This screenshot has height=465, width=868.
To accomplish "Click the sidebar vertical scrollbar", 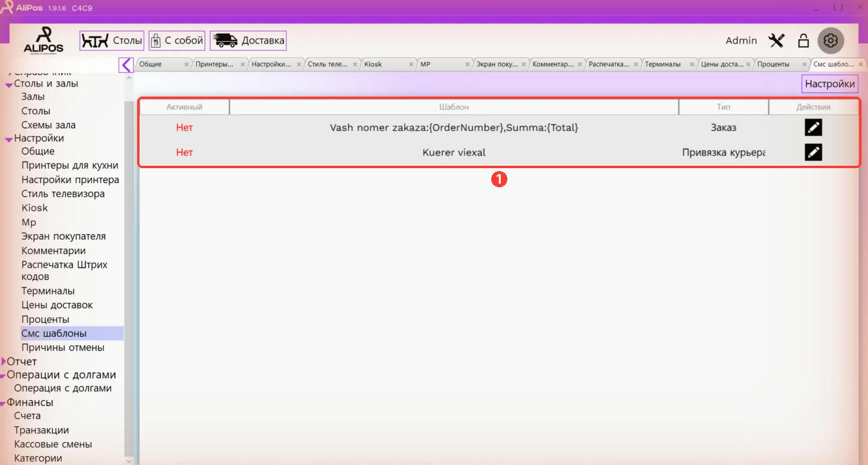I will point(129,279).
